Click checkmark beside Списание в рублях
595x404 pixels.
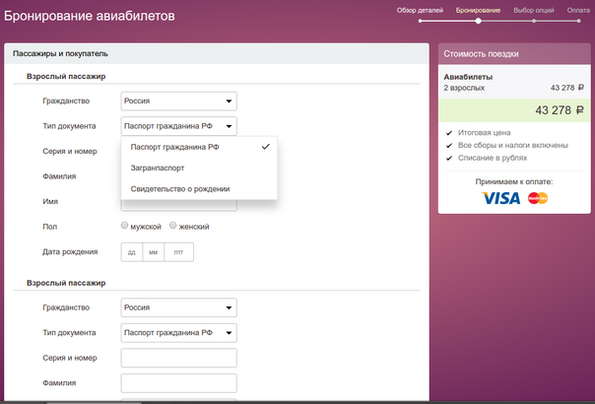pyautogui.click(x=449, y=158)
